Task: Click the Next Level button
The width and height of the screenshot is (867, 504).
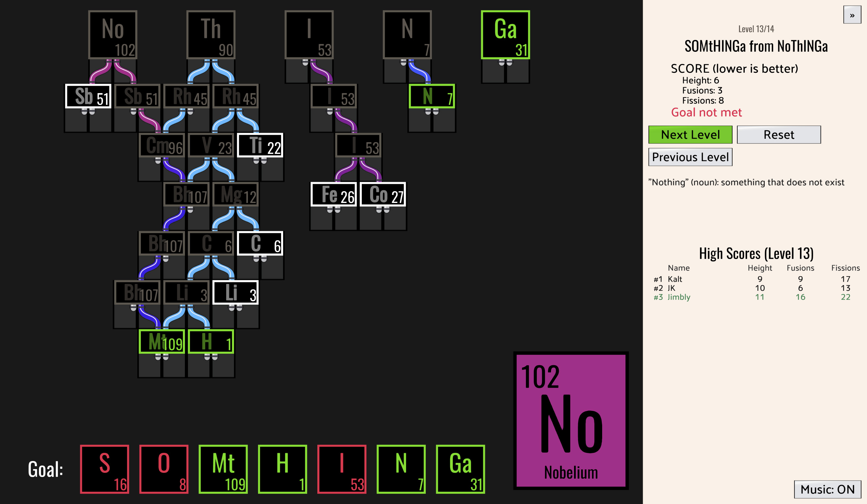Action: point(690,134)
